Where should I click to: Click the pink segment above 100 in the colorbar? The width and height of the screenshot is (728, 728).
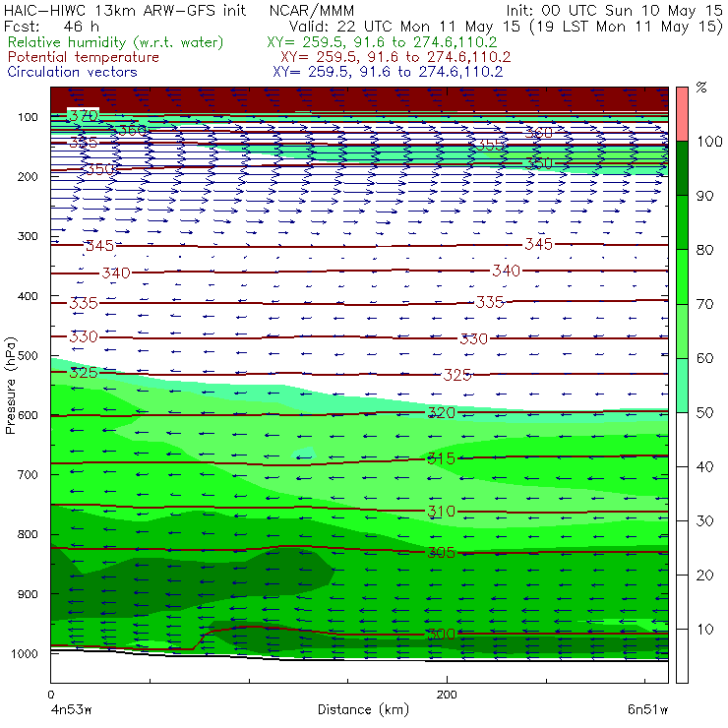click(x=682, y=114)
